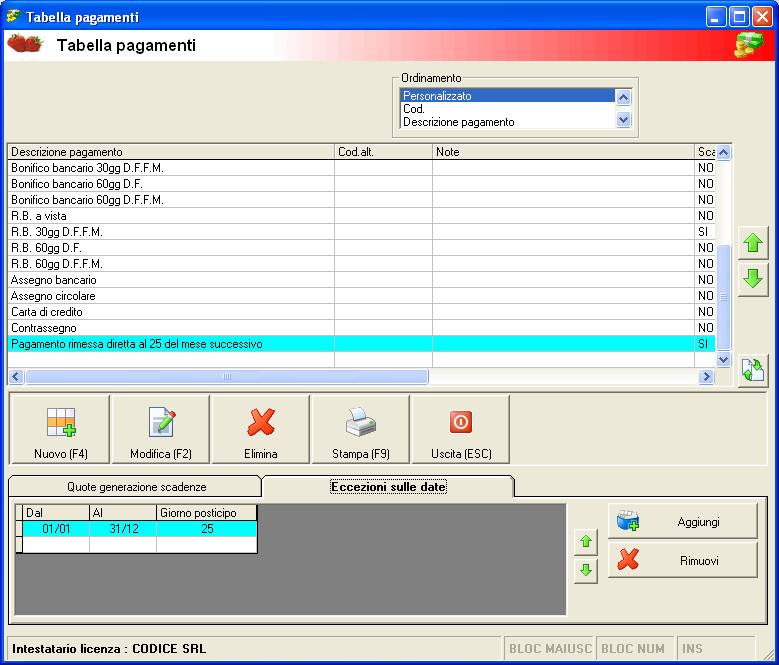Viewport: 779px width, 665px height.
Task: Click Intestatario licenza status bar text
Action: (109, 649)
